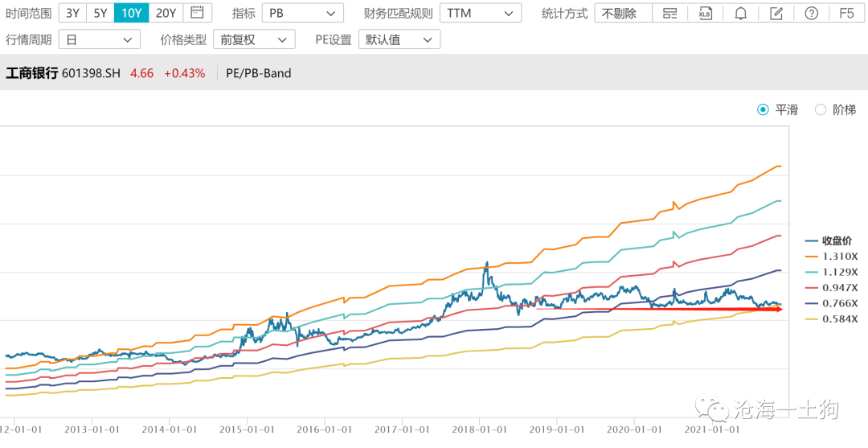Open the custom date range calendar icon
This screenshot has height=448, width=868.
coord(197,13)
